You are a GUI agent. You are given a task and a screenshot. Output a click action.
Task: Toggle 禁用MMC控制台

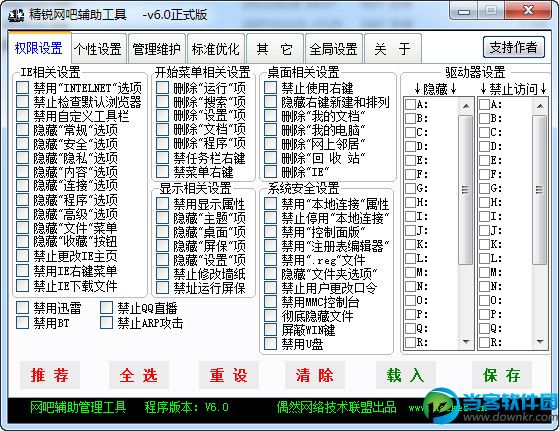[271, 302]
